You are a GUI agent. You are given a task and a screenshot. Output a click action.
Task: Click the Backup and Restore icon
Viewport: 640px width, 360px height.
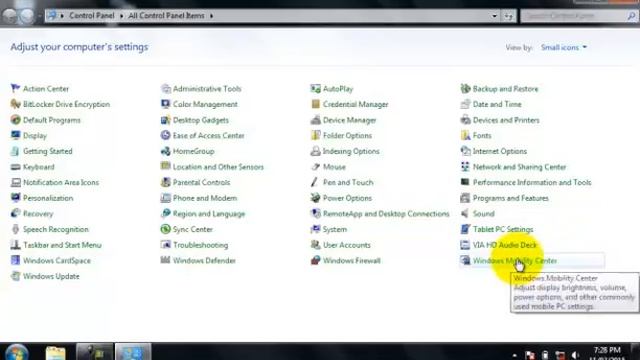tap(465, 89)
